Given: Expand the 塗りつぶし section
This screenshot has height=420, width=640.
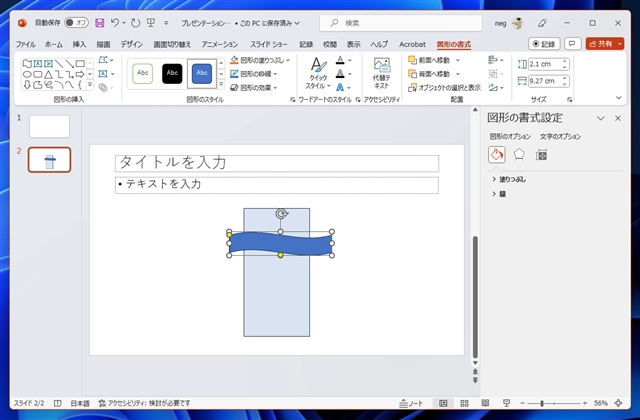Looking at the screenshot, I should tap(509, 179).
